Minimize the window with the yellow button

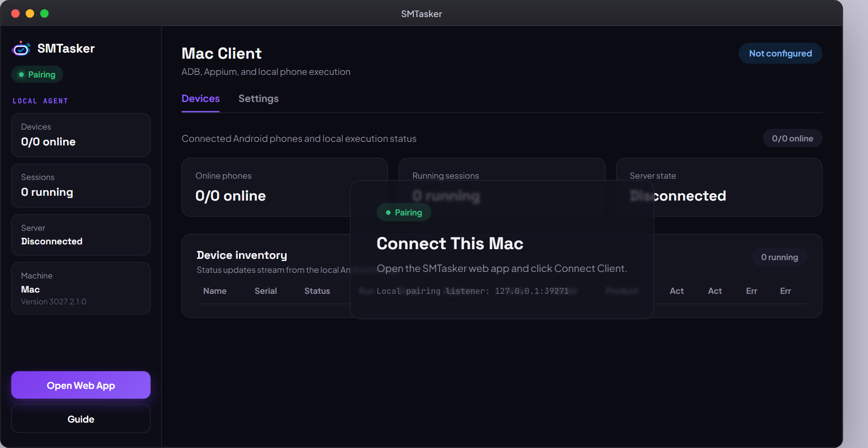[x=30, y=14]
